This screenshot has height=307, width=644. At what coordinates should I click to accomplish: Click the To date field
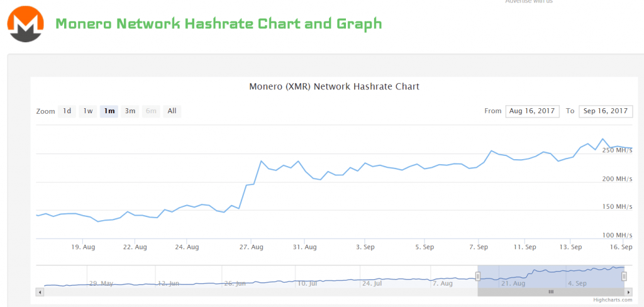pyautogui.click(x=606, y=111)
